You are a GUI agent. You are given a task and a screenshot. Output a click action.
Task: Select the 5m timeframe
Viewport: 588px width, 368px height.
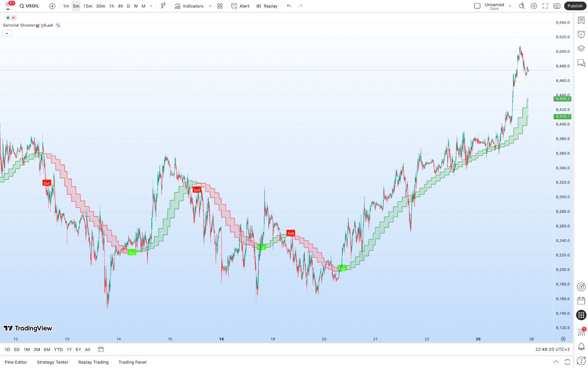(x=76, y=6)
